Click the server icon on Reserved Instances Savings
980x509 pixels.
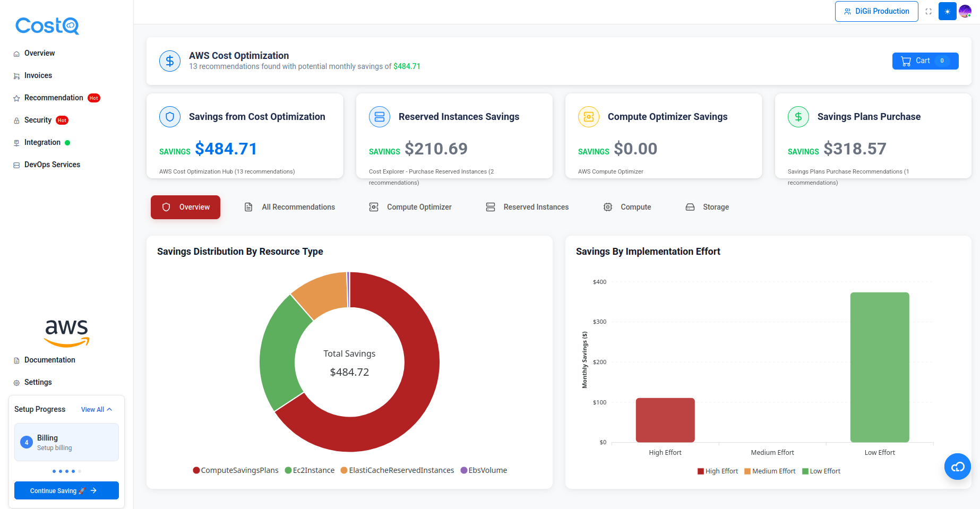click(x=380, y=117)
